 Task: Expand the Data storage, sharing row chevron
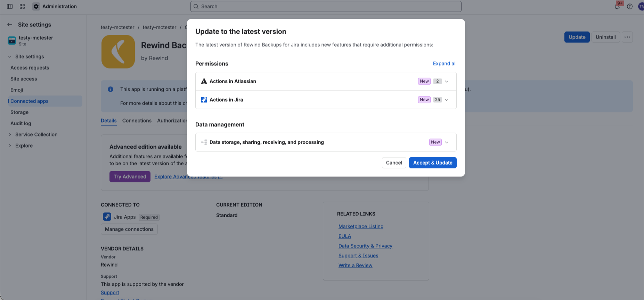[x=447, y=142]
